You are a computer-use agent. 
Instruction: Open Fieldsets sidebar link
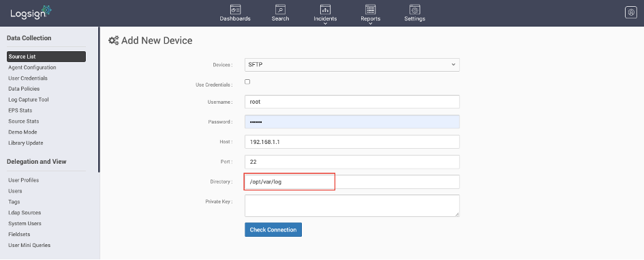pos(19,234)
